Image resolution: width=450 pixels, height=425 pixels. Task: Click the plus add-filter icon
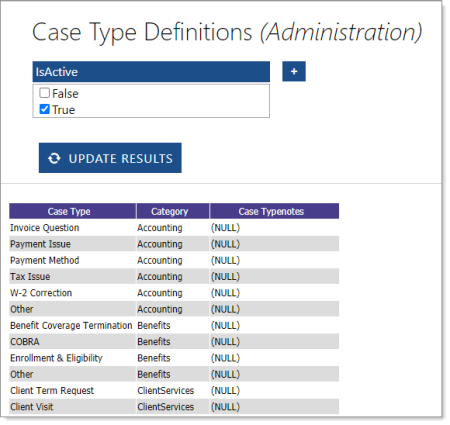[x=294, y=71]
